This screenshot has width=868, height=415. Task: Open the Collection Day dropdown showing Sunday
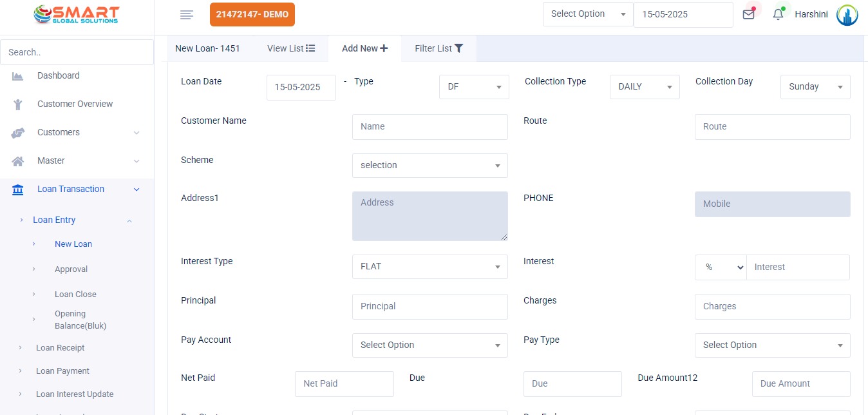coord(815,87)
